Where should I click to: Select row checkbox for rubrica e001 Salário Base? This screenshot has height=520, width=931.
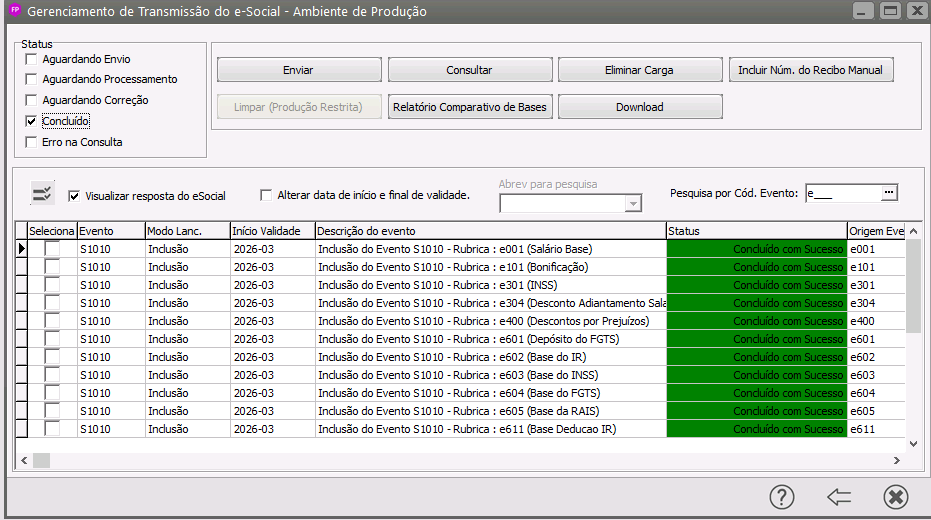click(51, 249)
